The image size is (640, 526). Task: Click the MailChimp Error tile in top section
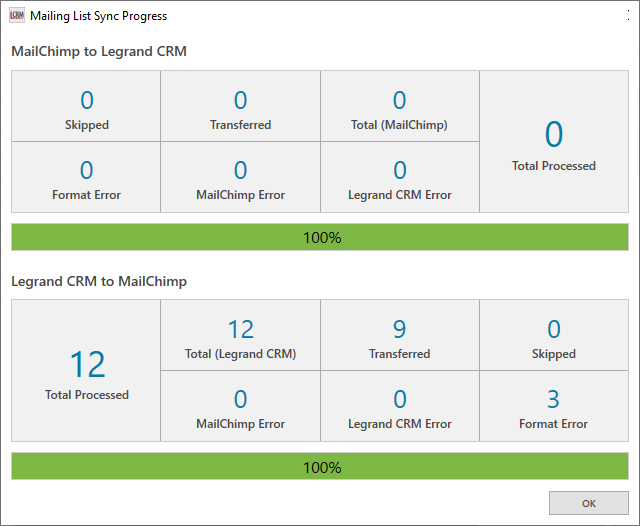click(240, 177)
